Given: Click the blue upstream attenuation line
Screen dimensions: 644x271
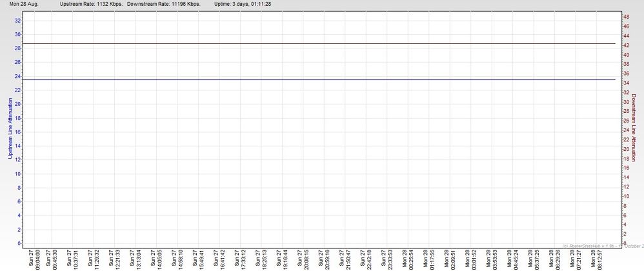Looking at the screenshot, I should tap(323, 79).
